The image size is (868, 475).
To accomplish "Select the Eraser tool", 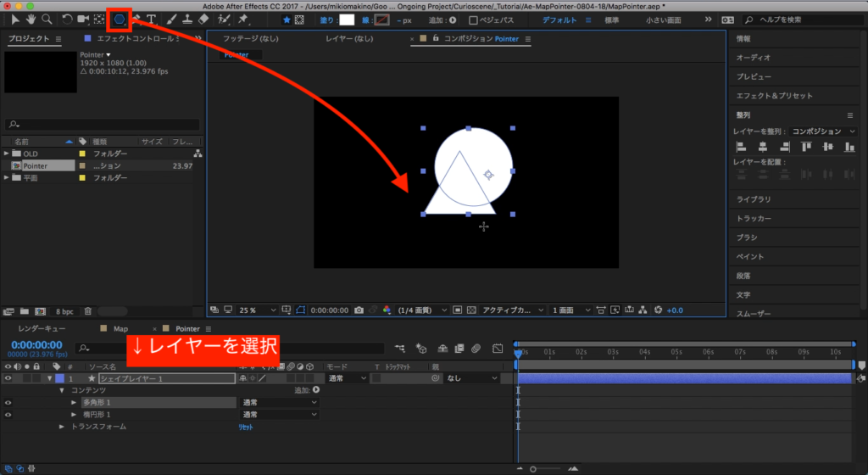I will point(203,19).
